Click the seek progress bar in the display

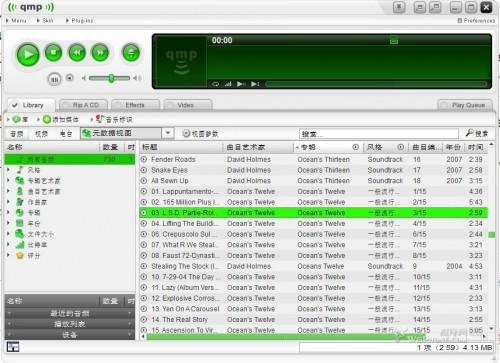tap(376, 84)
